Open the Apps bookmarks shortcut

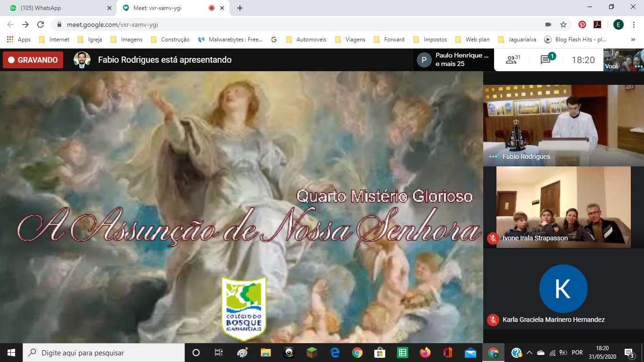click(x=19, y=40)
